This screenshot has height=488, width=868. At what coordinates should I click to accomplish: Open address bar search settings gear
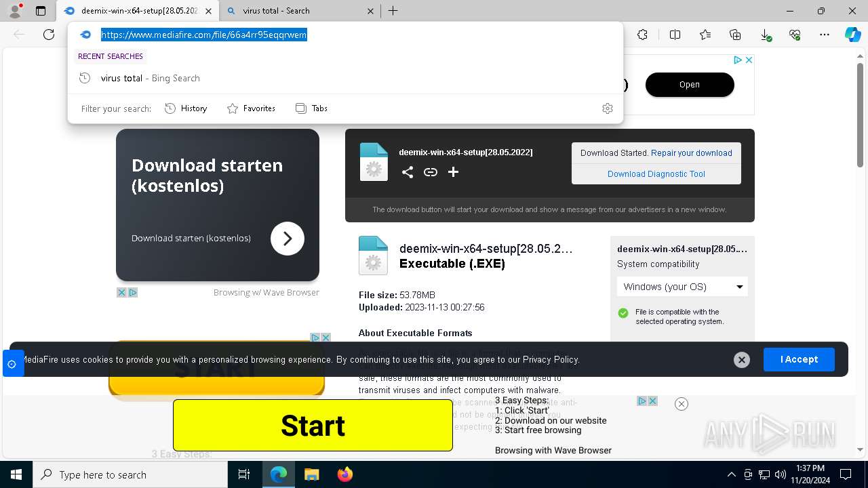pyautogui.click(x=608, y=108)
